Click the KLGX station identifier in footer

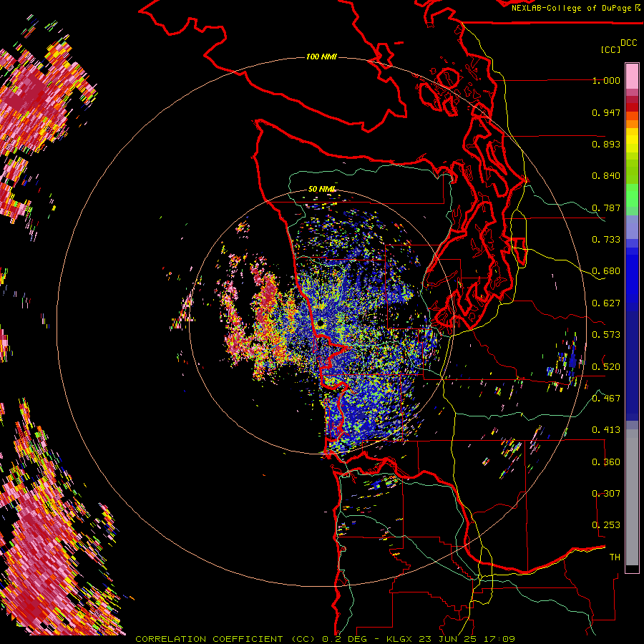pos(399,639)
